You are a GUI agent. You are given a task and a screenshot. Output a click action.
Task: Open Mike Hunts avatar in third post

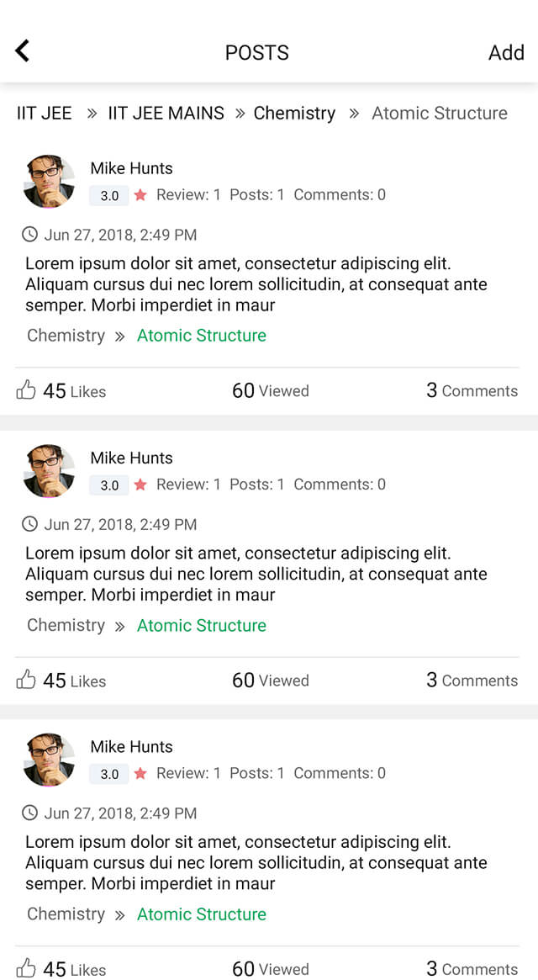[x=50, y=760]
